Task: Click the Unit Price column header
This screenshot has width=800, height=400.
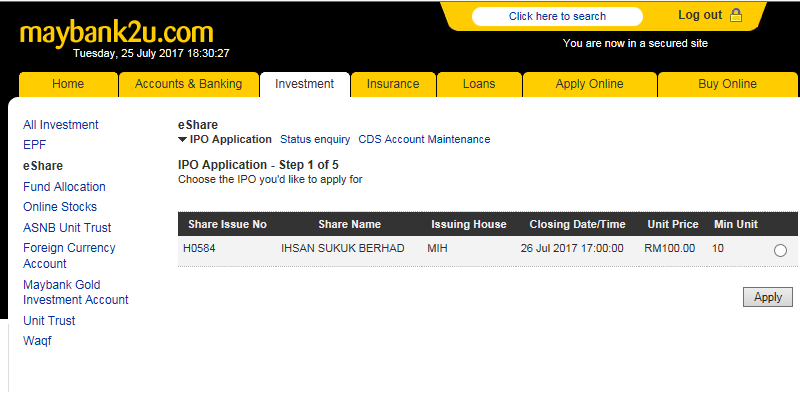Action: 673,224
